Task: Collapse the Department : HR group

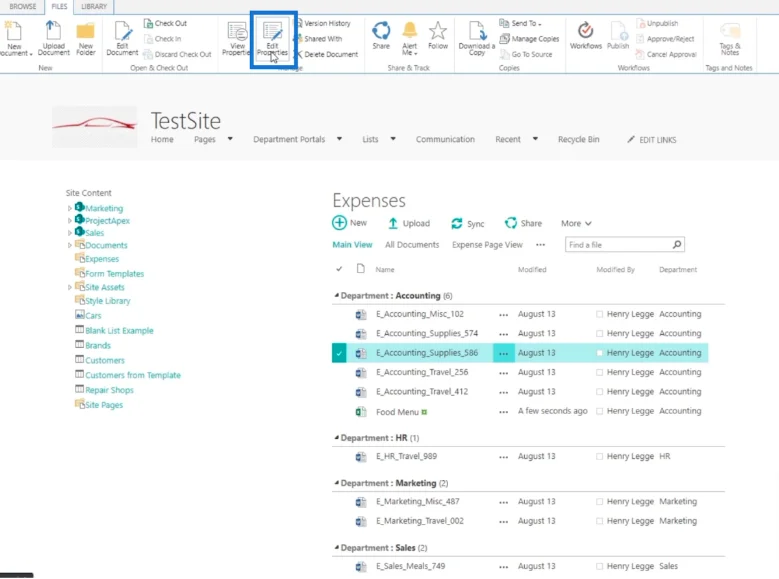Action: click(x=336, y=437)
